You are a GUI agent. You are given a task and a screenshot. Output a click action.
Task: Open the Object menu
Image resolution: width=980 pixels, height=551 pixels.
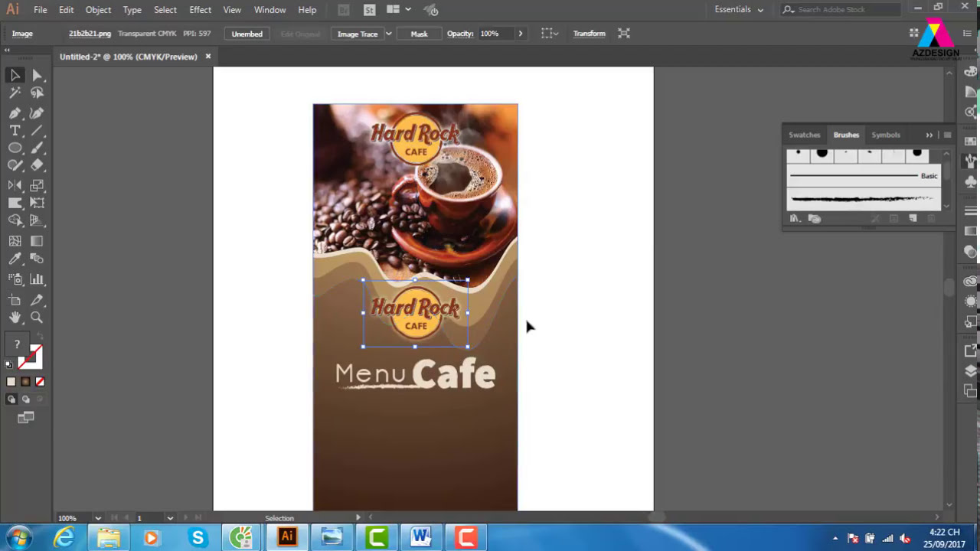98,10
